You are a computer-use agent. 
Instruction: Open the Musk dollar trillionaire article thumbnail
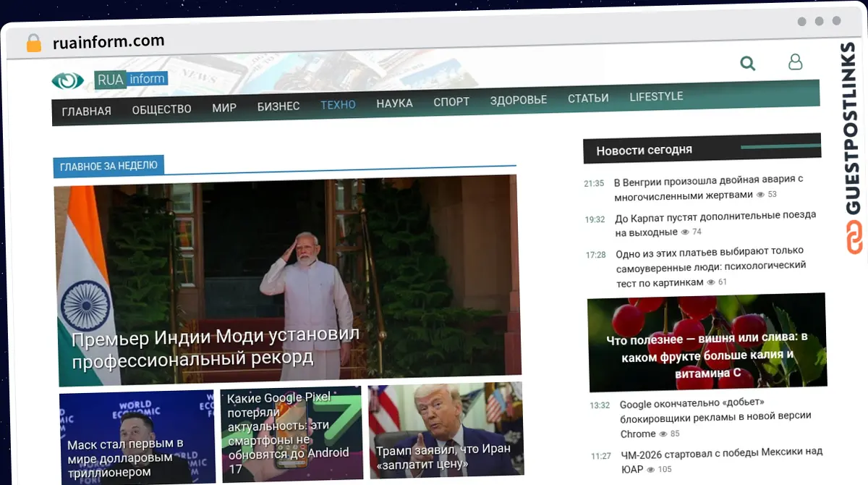[x=137, y=437]
